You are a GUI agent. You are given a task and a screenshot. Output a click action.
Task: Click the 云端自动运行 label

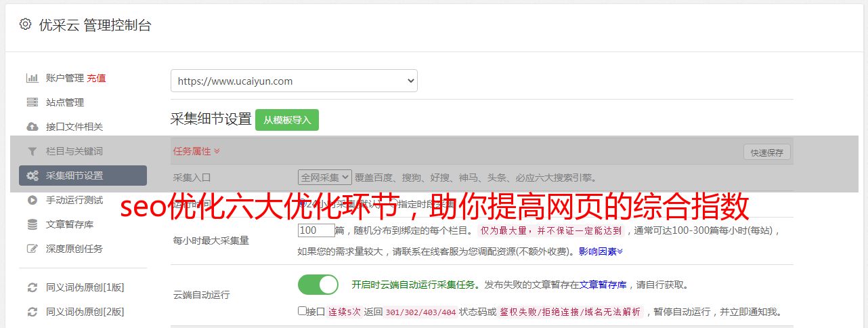pyautogui.click(x=202, y=295)
